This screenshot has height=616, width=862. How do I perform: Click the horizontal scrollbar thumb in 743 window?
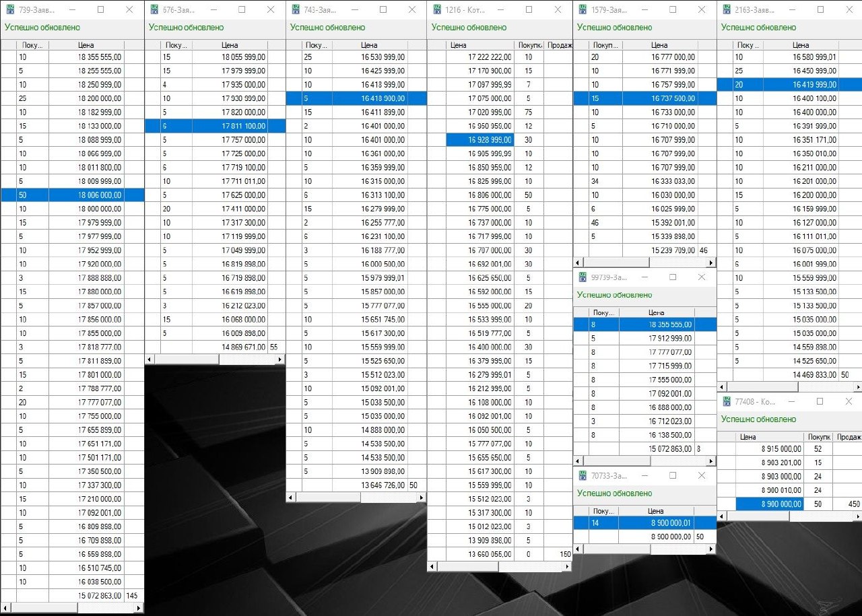coord(328,498)
